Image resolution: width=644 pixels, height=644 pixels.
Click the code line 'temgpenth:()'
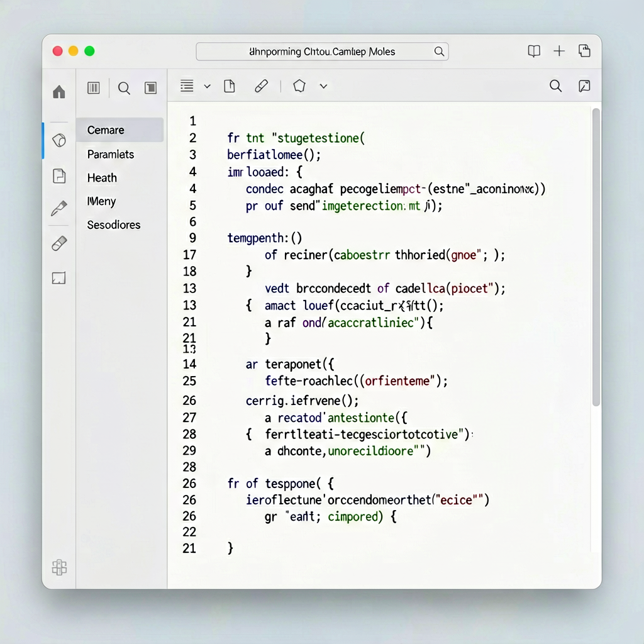point(265,238)
